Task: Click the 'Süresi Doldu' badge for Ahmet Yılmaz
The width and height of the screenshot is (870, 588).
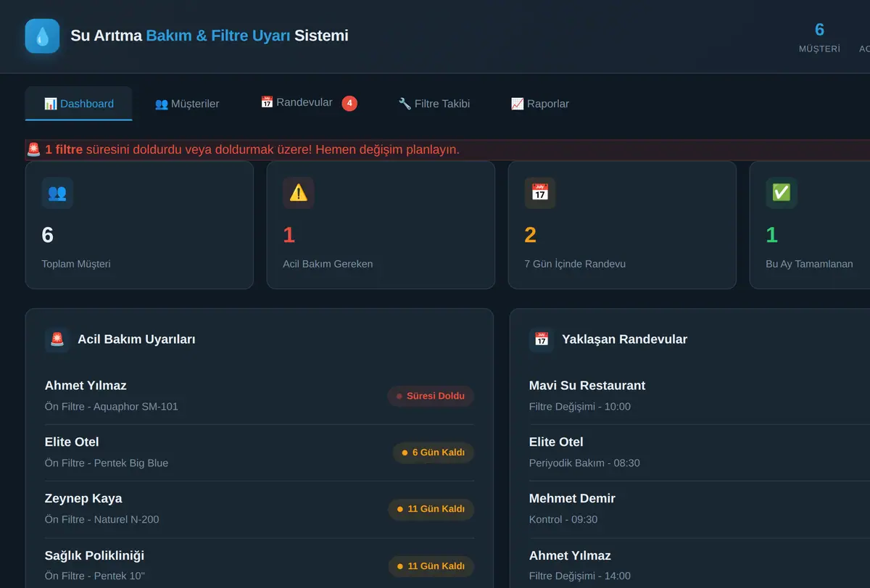Action: pyautogui.click(x=431, y=396)
